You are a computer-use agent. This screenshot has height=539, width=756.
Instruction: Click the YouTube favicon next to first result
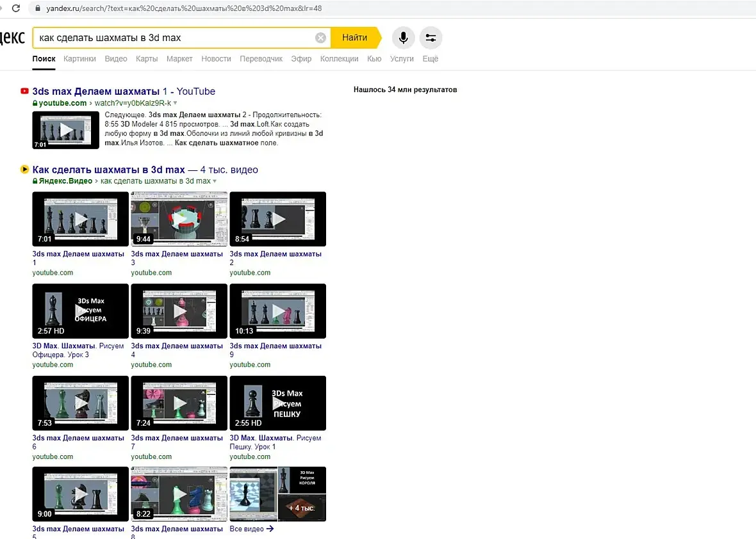pyautogui.click(x=24, y=91)
